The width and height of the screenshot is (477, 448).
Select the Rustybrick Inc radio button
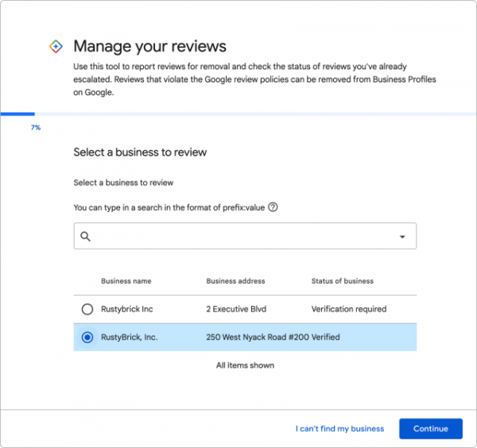pos(87,309)
